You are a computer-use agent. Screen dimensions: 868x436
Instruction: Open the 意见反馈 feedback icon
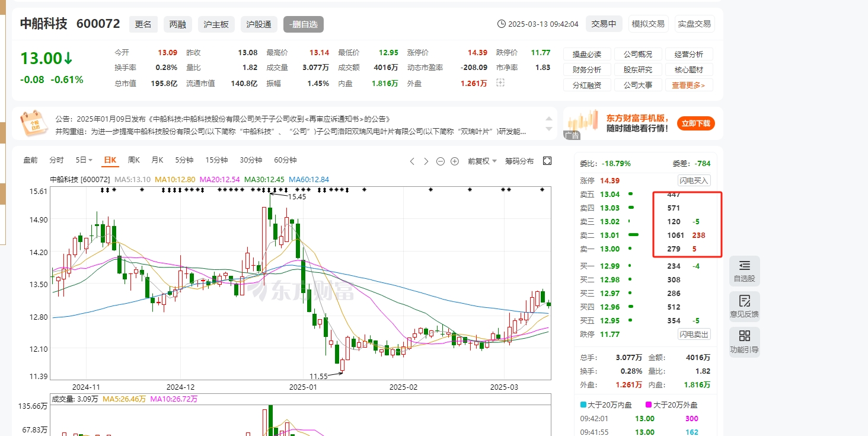745,307
